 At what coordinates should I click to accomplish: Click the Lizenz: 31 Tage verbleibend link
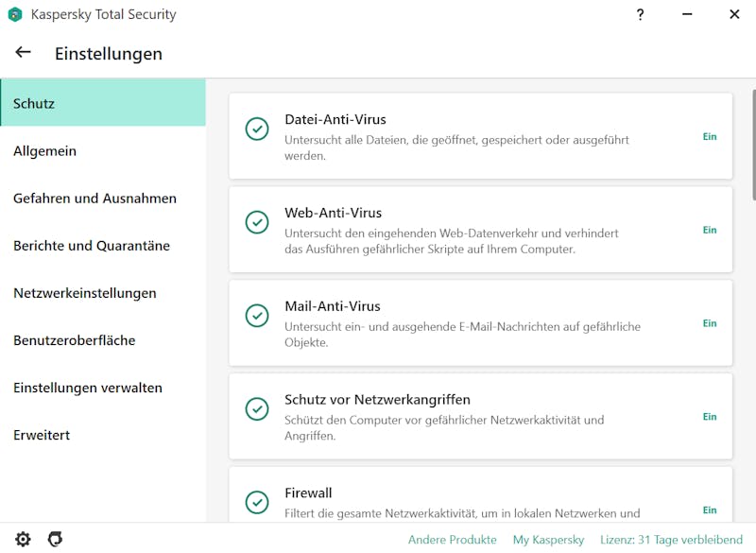click(671, 540)
